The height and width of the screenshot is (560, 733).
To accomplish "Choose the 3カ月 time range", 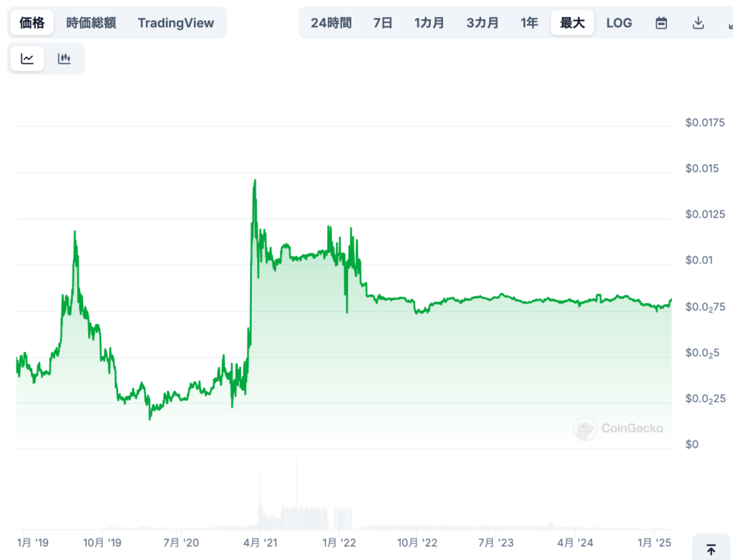I will tap(482, 23).
